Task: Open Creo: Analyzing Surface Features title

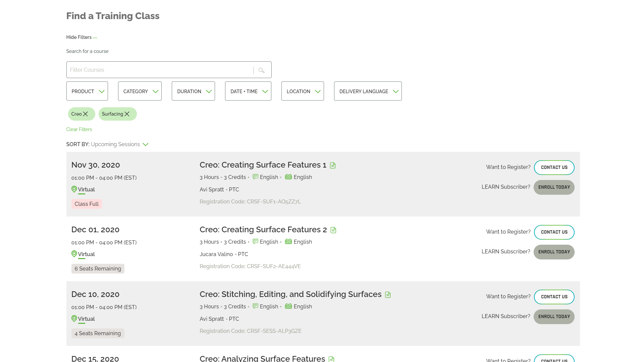Action: tap(262, 358)
